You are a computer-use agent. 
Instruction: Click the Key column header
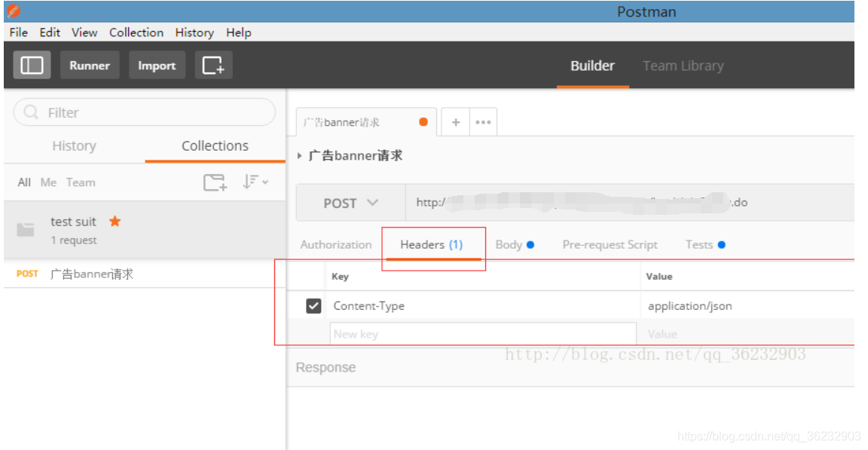(x=340, y=276)
